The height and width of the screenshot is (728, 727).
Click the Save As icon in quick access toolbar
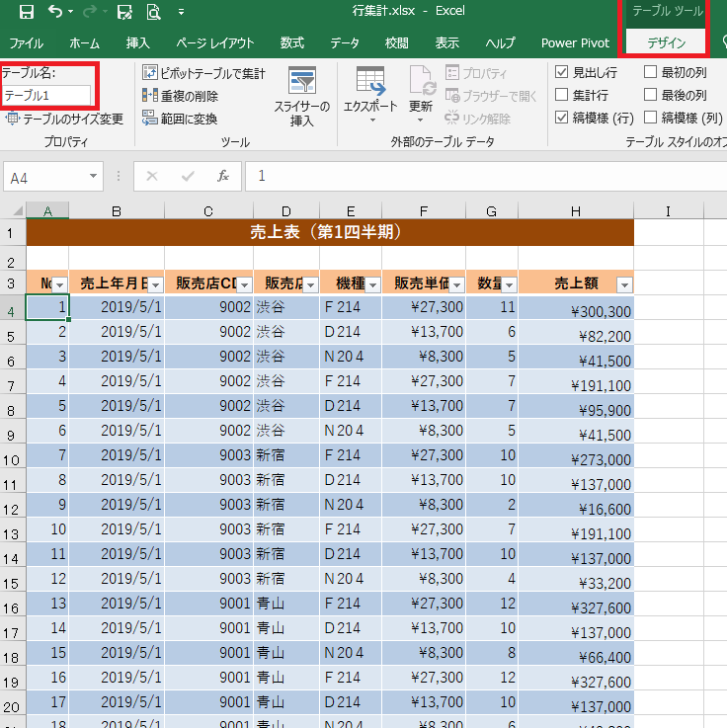[x=123, y=12]
